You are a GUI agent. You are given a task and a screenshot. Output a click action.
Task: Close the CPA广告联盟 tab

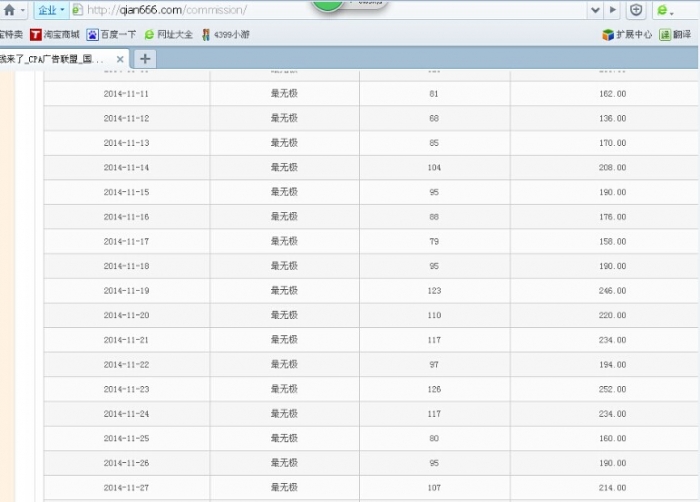(x=120, y=59)
